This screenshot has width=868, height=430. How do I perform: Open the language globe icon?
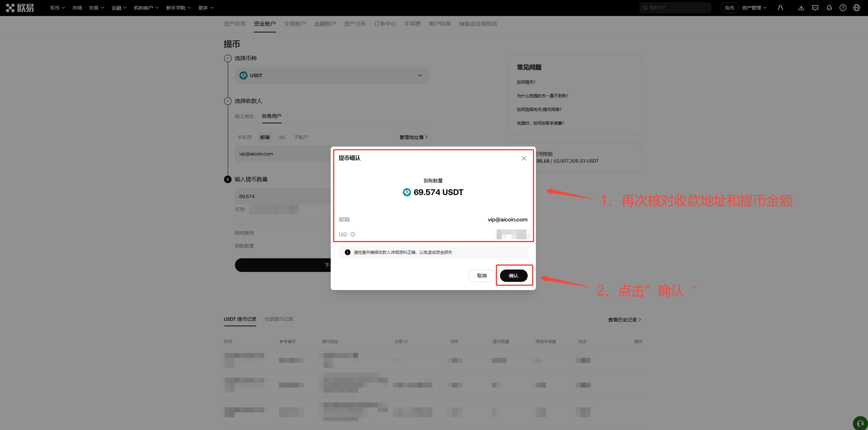[x=856, y=7]
